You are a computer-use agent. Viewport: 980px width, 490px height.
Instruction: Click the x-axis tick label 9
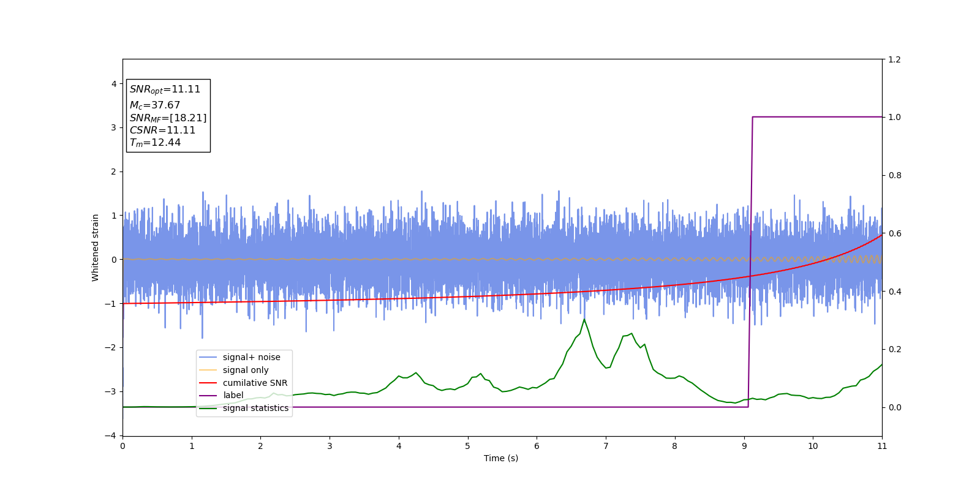(744, 446)
